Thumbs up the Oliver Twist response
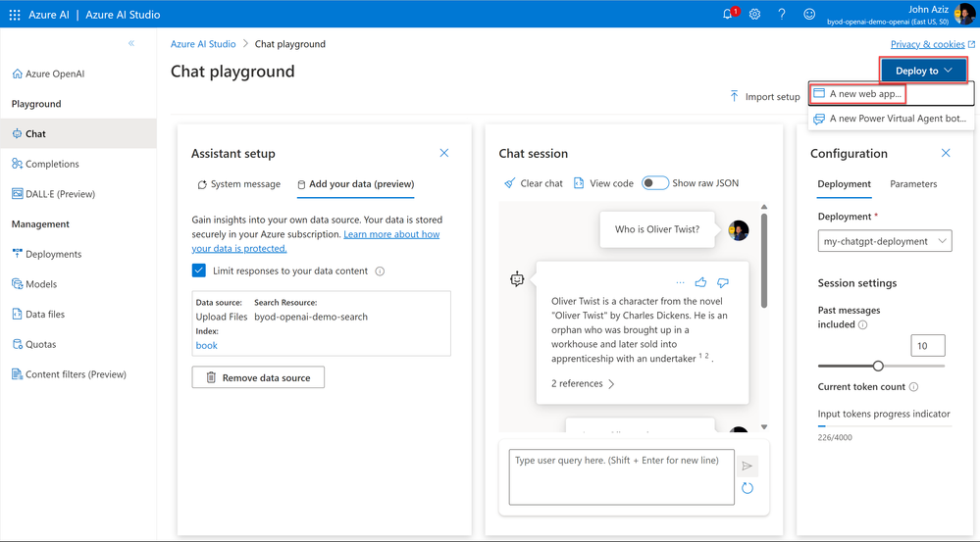Screen dimensions: 980x542 [700, 282]
